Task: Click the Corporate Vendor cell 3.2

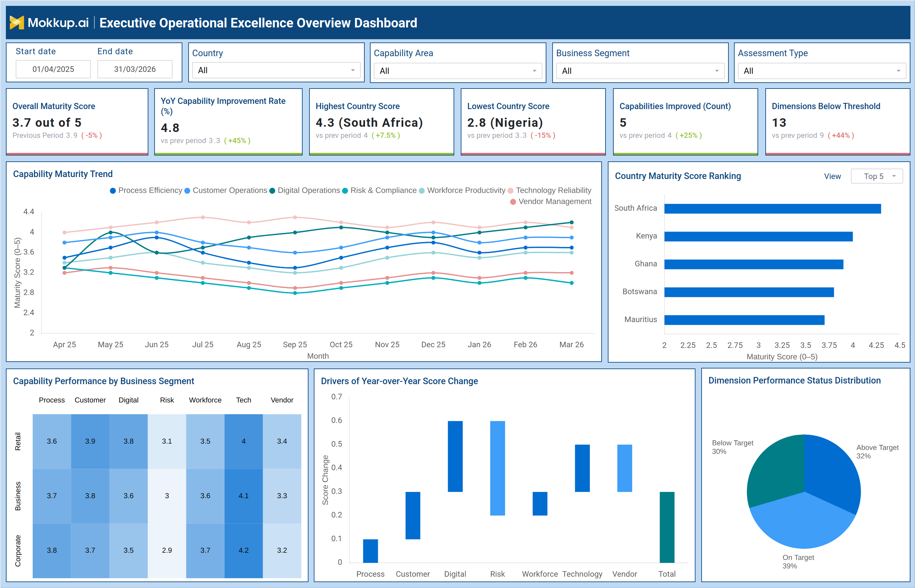Action: pyautogui.click(x=282, y=550)
